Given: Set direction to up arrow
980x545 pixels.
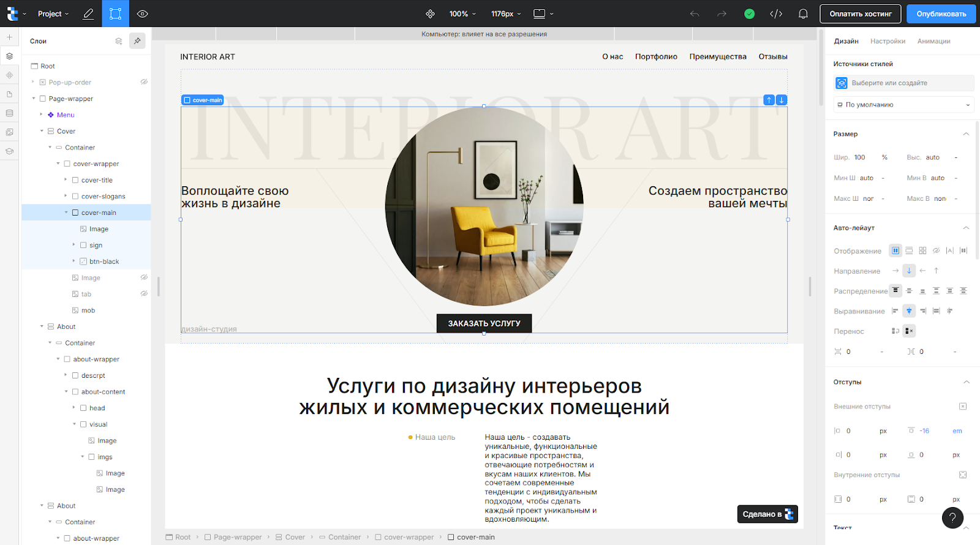Looking at the screenshot, I should [x=936, y=271].
